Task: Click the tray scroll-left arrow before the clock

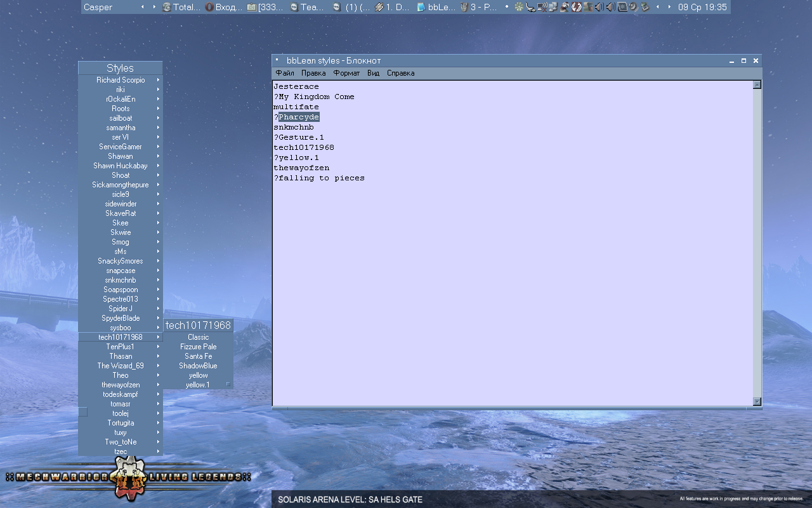Action: tap(658, 7)
